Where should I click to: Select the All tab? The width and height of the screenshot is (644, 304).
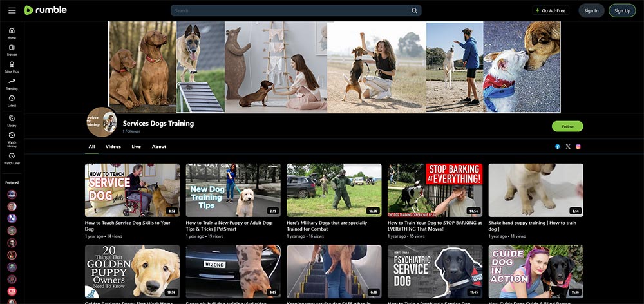(x=91, y=147)
